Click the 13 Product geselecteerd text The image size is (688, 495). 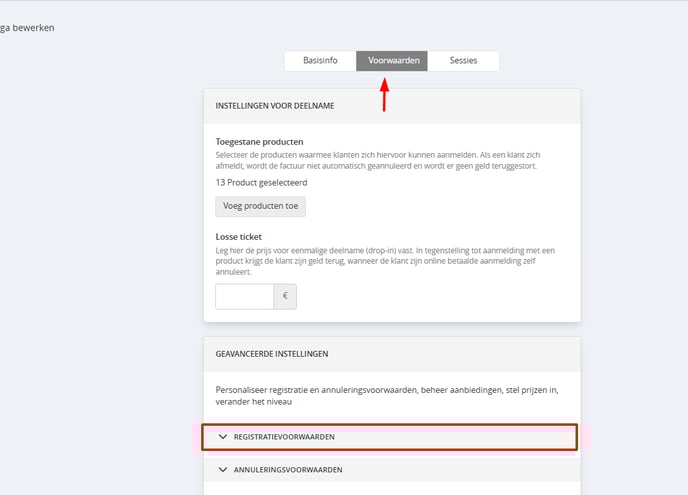(262, 183)
